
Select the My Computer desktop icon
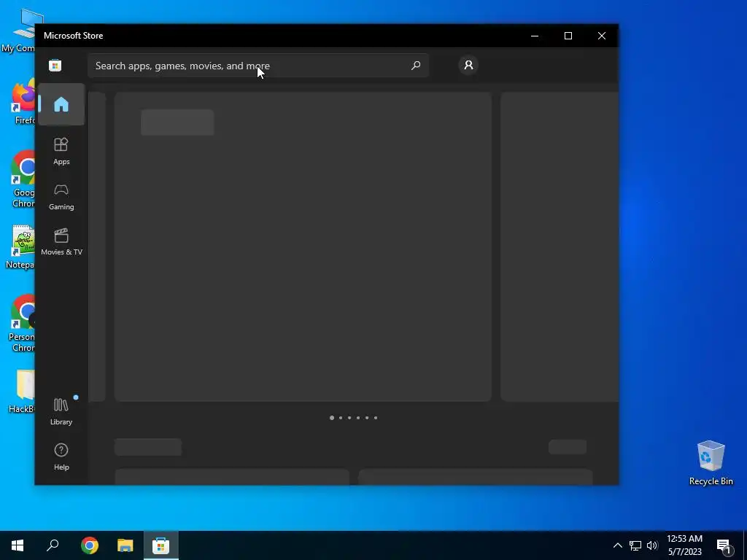coord(20,31)
